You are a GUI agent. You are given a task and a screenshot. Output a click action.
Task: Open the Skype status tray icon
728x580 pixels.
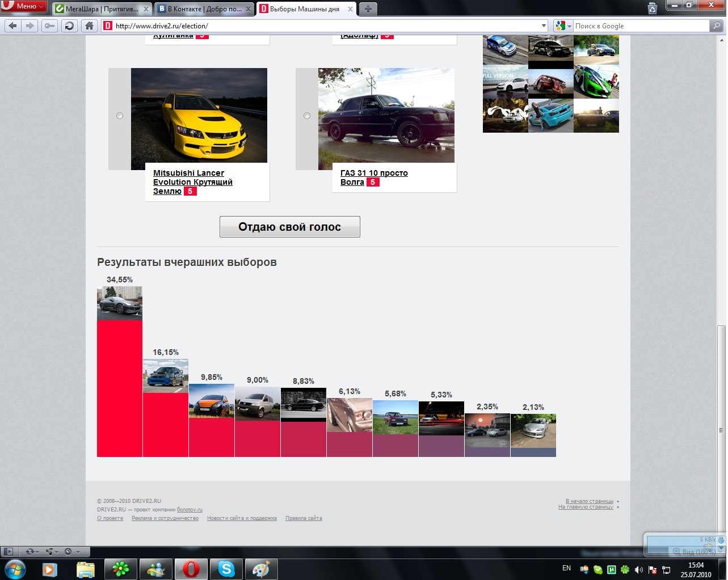598,569
